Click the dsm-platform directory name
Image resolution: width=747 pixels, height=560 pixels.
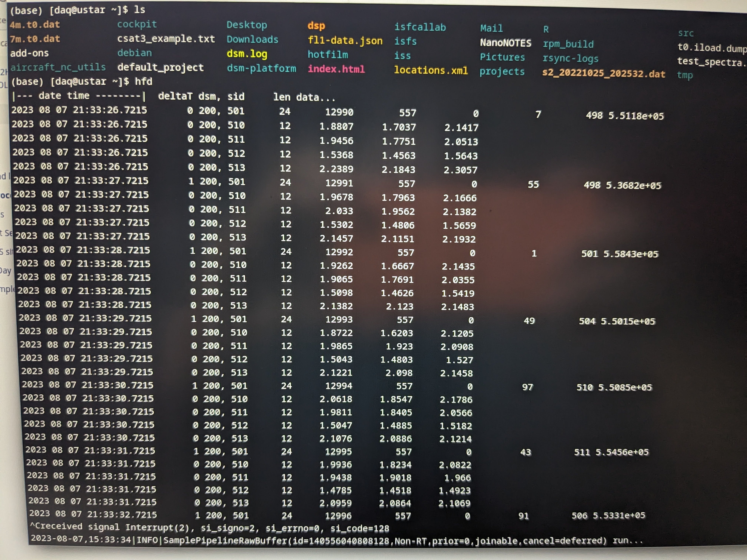(261, 69)
